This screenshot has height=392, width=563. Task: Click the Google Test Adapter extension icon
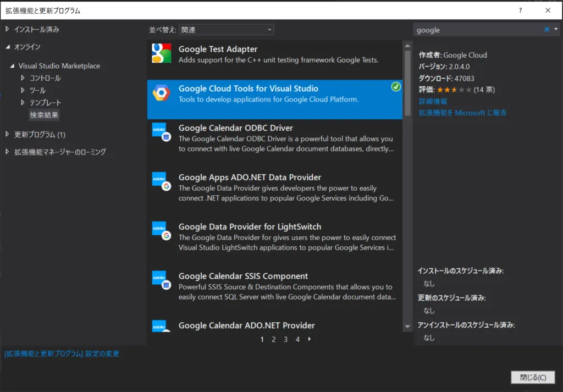point(161,53)
